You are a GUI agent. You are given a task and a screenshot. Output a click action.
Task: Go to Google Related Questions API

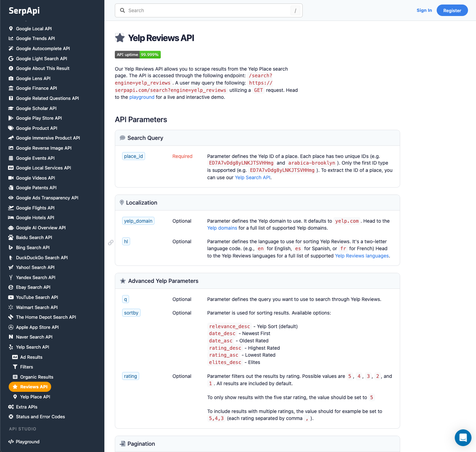47,98
